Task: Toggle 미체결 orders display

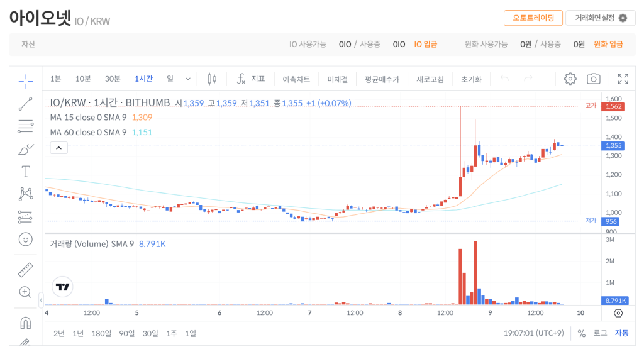Action: (x=338, y=79)
